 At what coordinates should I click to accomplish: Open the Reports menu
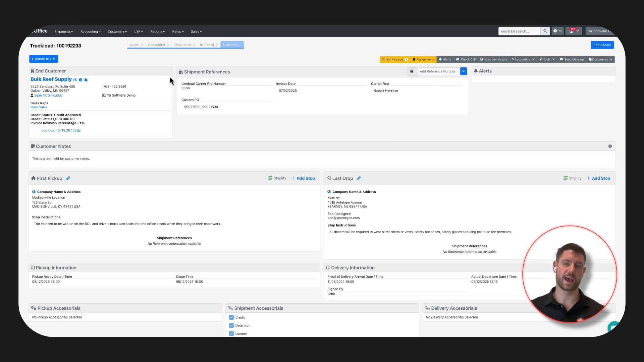(x=157, y=32)
